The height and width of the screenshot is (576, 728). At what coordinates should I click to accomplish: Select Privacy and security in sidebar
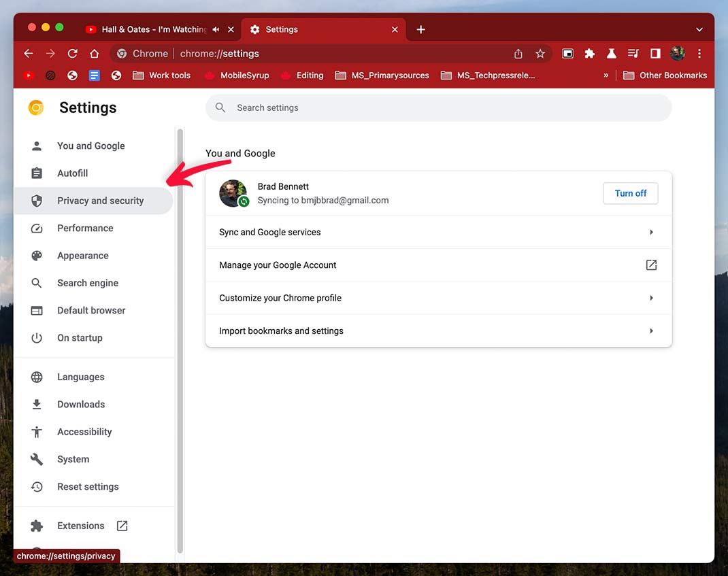click(x=100, y=201)
